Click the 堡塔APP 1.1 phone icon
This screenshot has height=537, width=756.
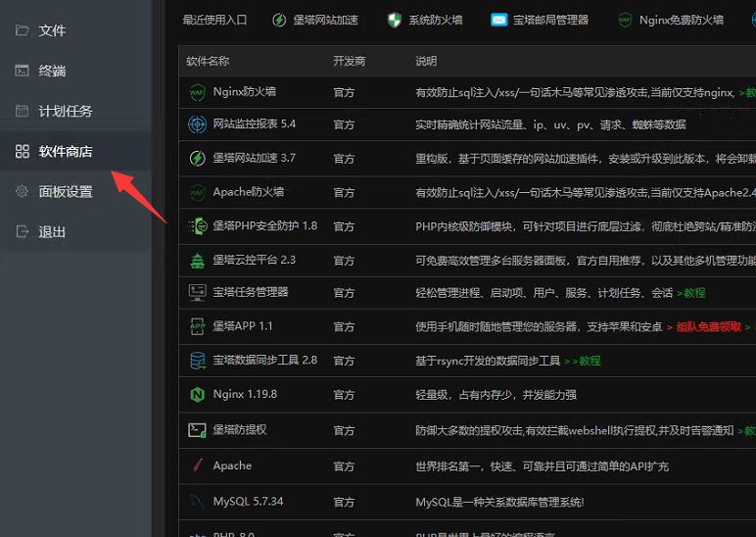[197, 326]
